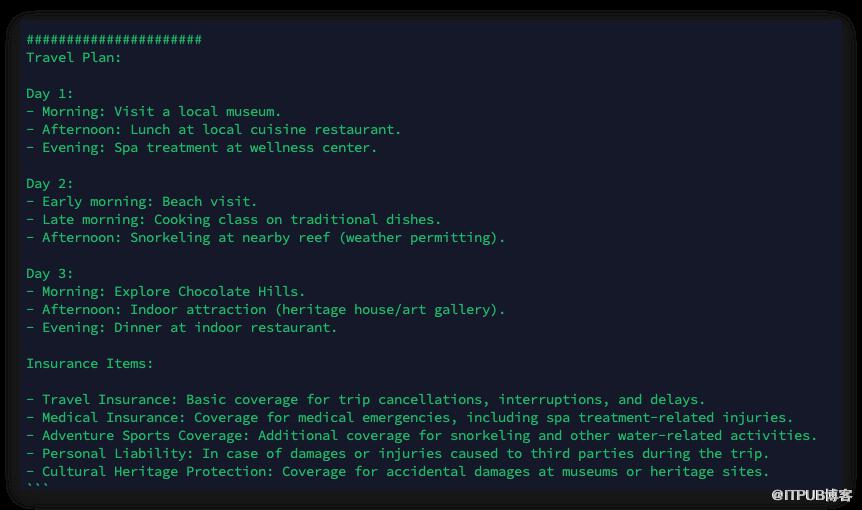Click the Medical Insurance coverage line

pos(410,417)
